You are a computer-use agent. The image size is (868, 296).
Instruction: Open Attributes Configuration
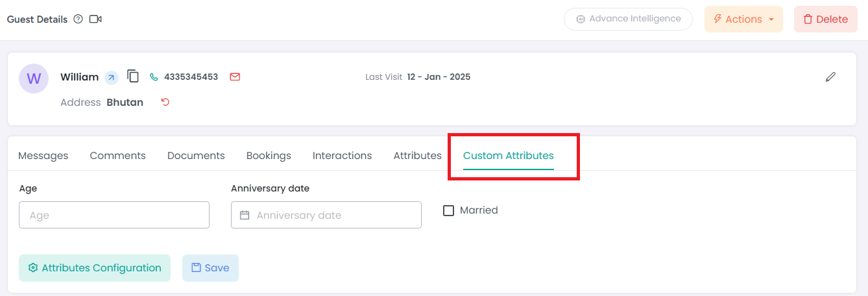click(x=95, y=268)
